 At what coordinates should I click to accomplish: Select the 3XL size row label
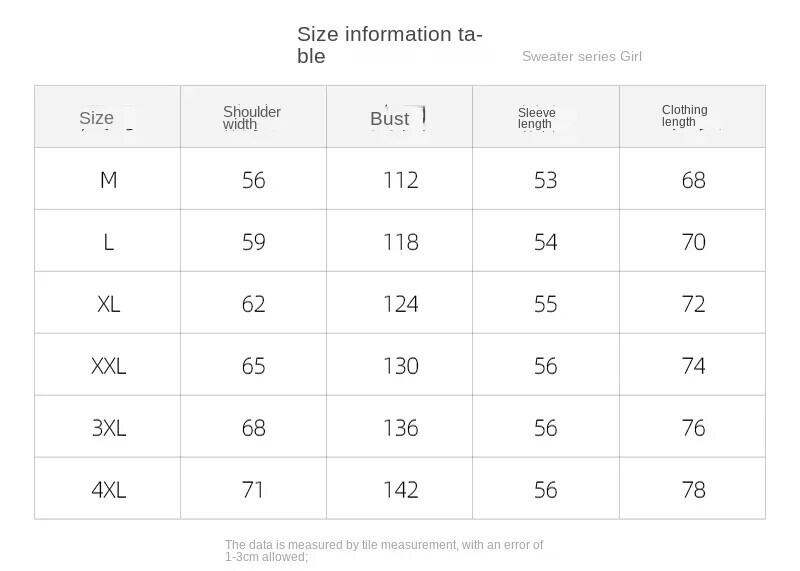(x=108, y=428)
